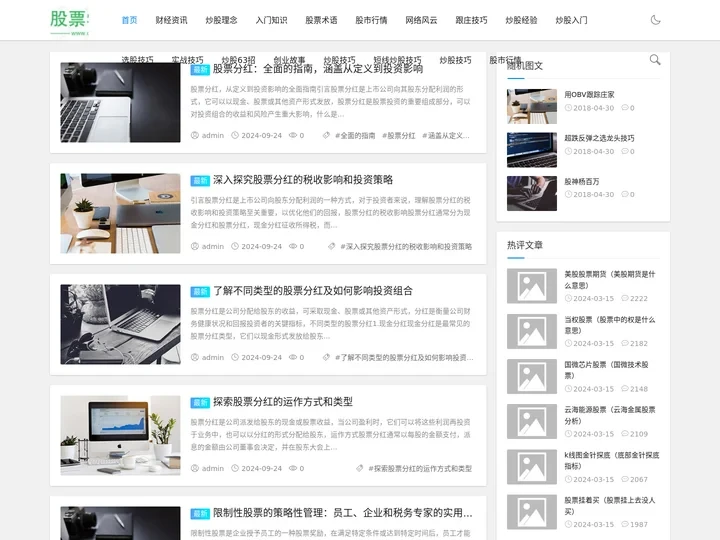
Task: Open article 深入探究股票分红的税收影响和投资策略
Action: [x=303, y=180]
